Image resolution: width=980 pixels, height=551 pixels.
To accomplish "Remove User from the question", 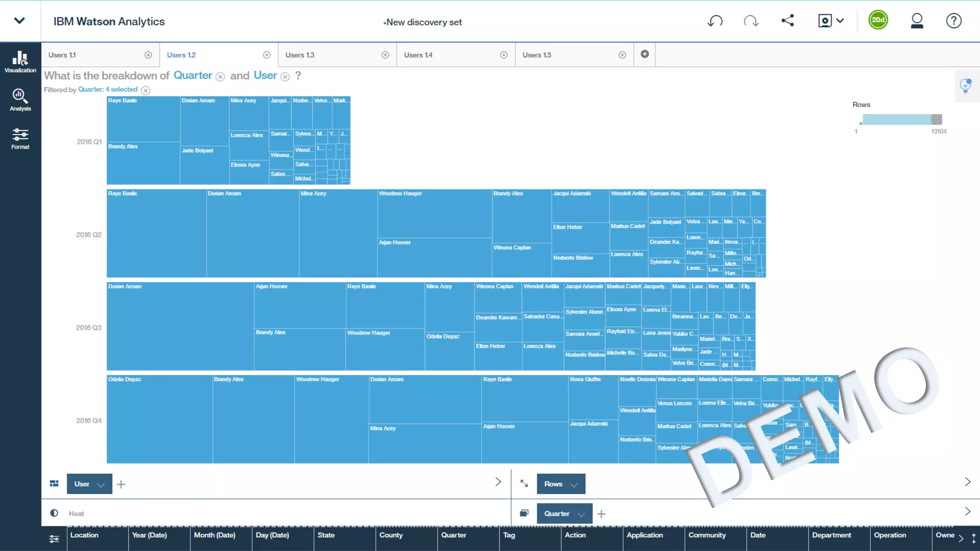I will [285, 77].
